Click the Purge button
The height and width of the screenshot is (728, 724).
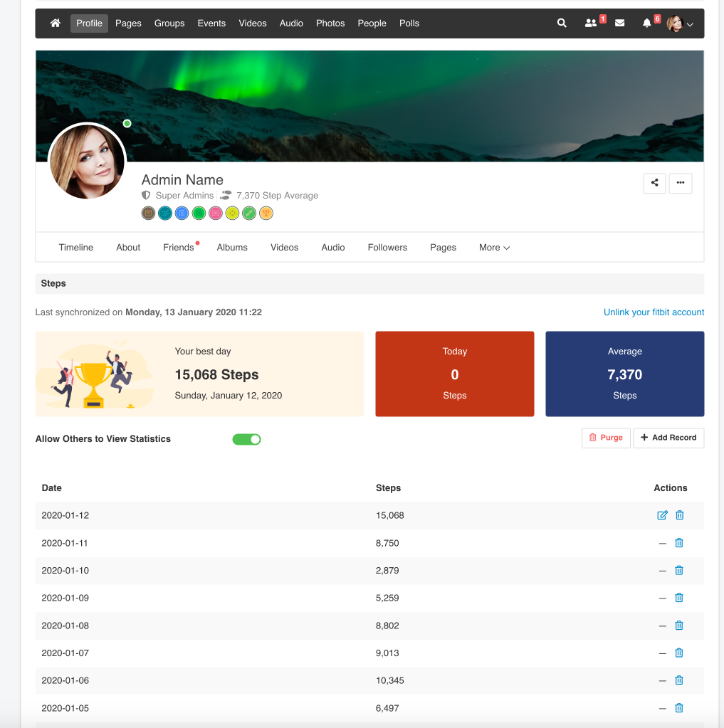[606, 438]
